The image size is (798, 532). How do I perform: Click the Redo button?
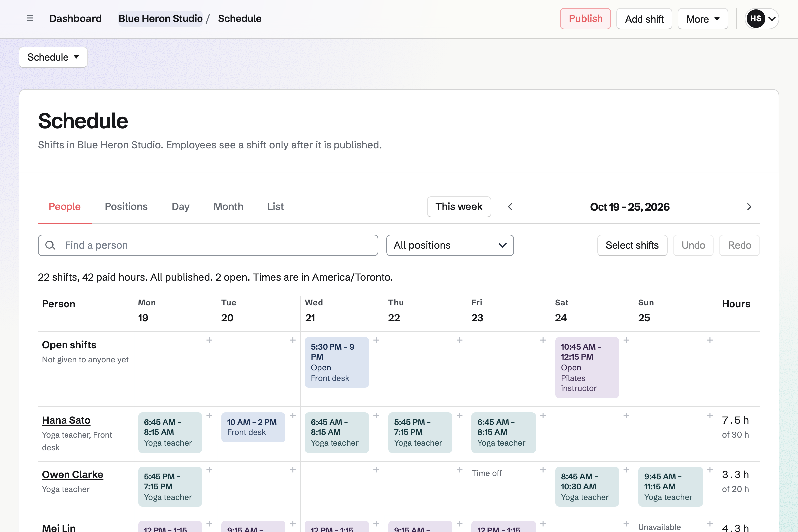(739, 245)
